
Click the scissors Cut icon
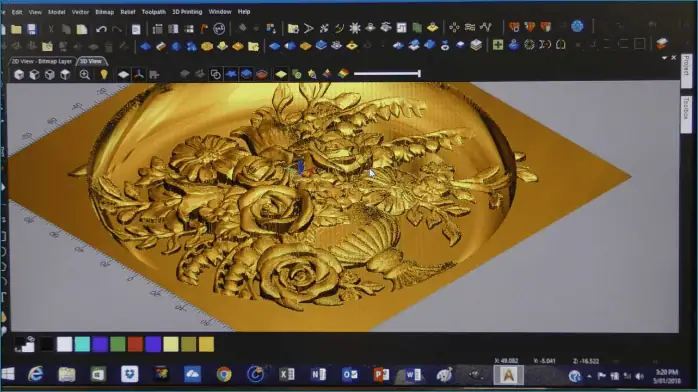[51, 29]
